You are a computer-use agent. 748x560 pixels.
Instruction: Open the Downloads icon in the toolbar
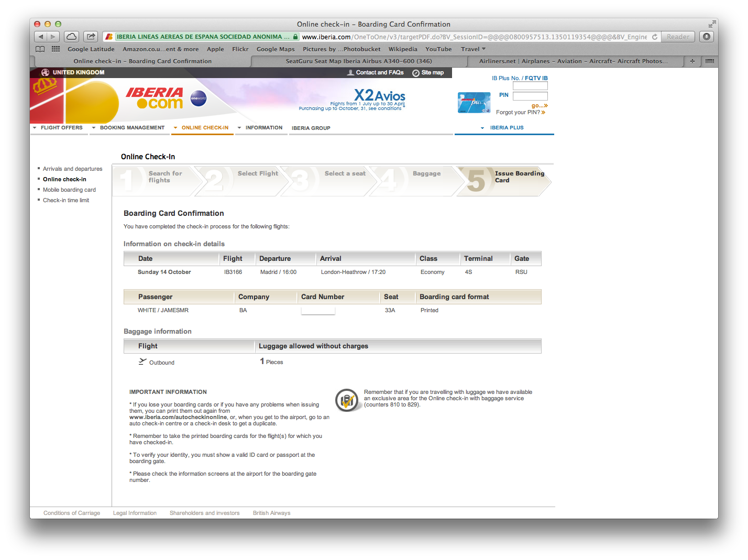(707, 37)
